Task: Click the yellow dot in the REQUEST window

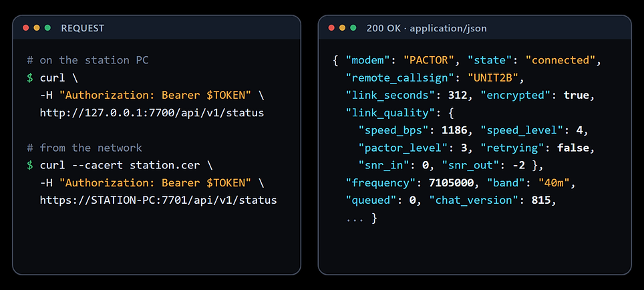Action: [x=37, y=28]
